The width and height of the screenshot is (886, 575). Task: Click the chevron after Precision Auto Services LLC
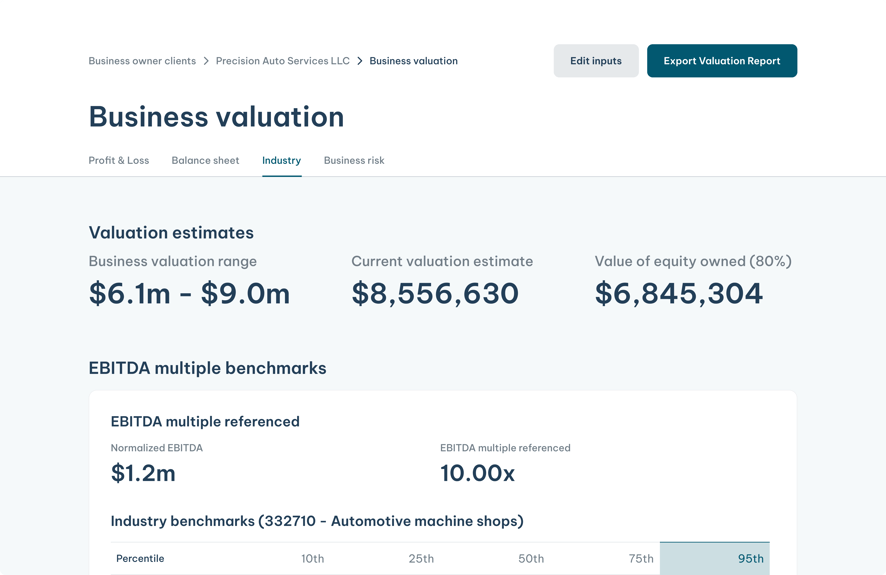[360, 61]
